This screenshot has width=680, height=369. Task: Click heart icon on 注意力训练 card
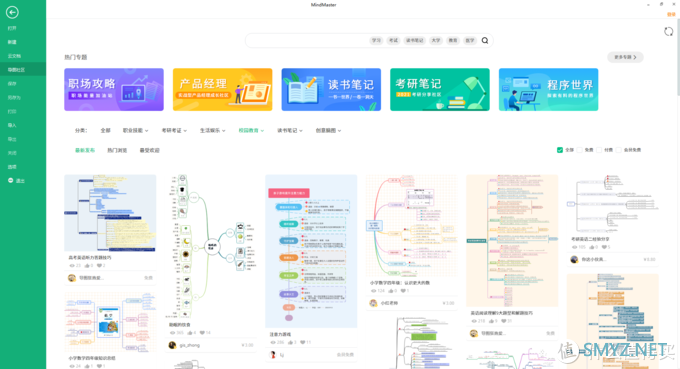coord(303,343)
